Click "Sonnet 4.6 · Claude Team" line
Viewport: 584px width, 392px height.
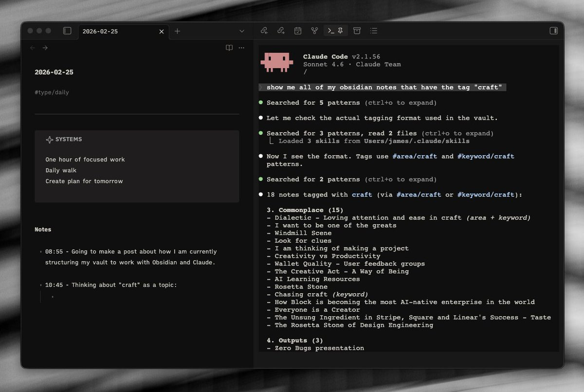click(x=352, y=64)
